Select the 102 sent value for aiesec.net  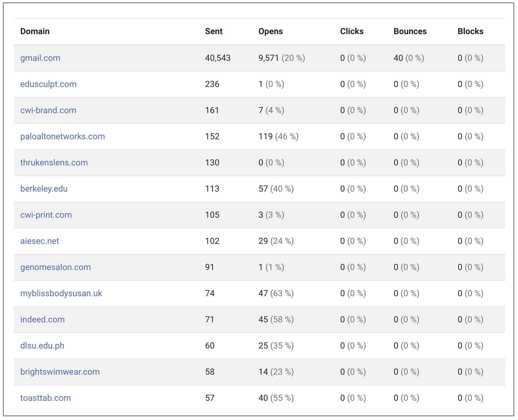(212, 241)
